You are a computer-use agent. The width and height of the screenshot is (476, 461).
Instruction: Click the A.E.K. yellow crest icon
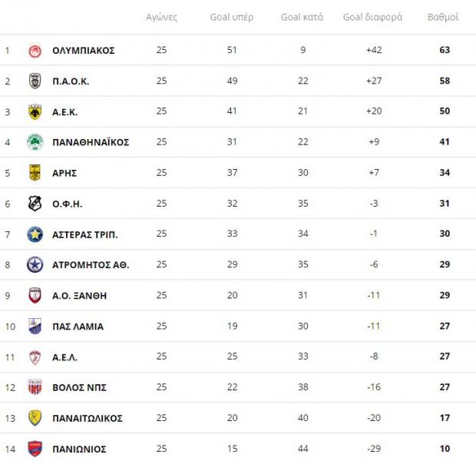[x=34, y=111]
